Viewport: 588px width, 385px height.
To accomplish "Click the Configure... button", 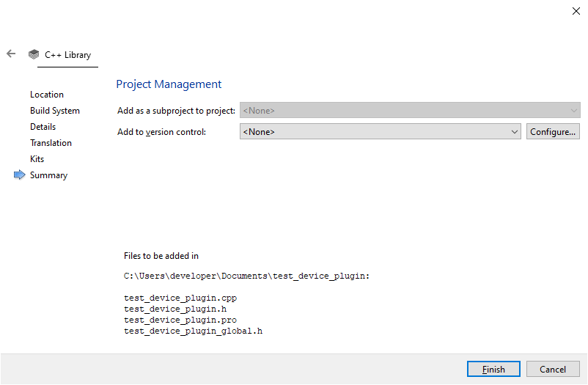I will point(553,132).
